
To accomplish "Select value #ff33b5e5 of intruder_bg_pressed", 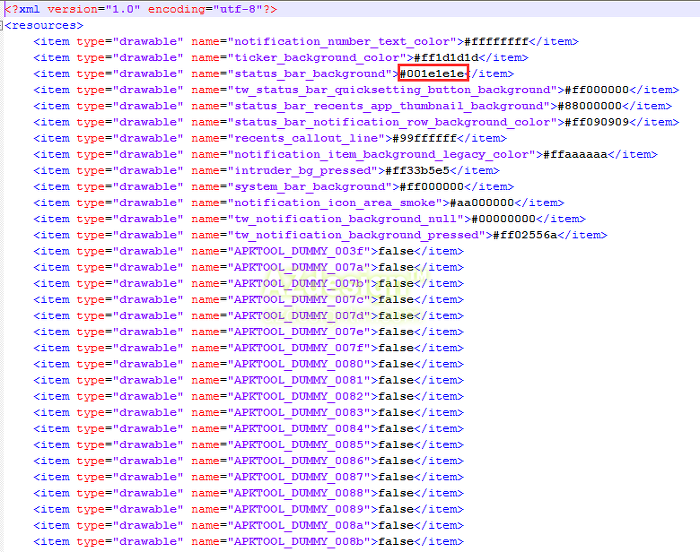I will (x=418, y=170).
